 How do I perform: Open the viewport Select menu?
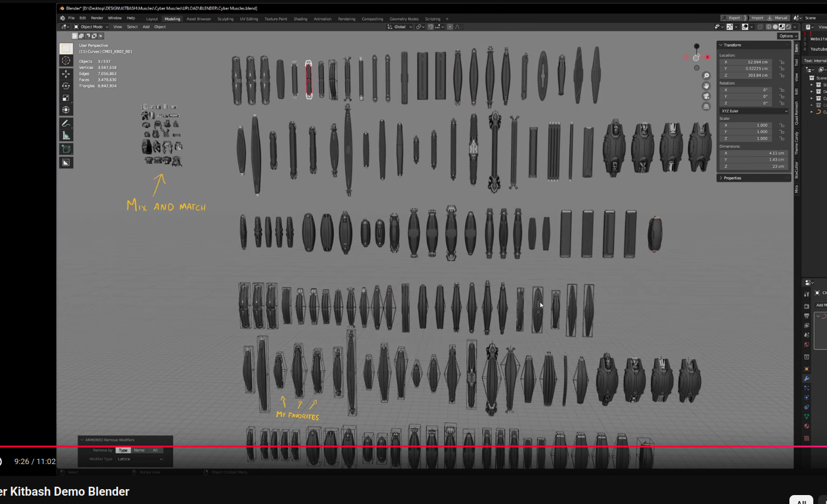coord(132,27)
